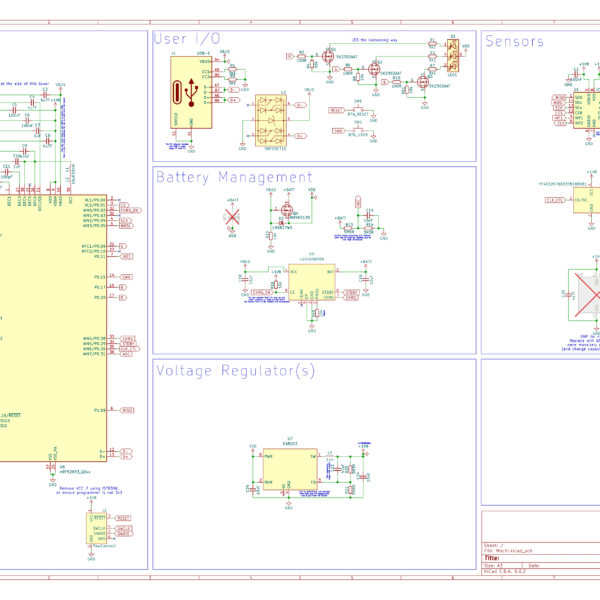The height and width of the screenshot is (600, 600).
Task: Select the BTN_RESET switch SW1
Action: pyautogui.click(x=359, y=108)
